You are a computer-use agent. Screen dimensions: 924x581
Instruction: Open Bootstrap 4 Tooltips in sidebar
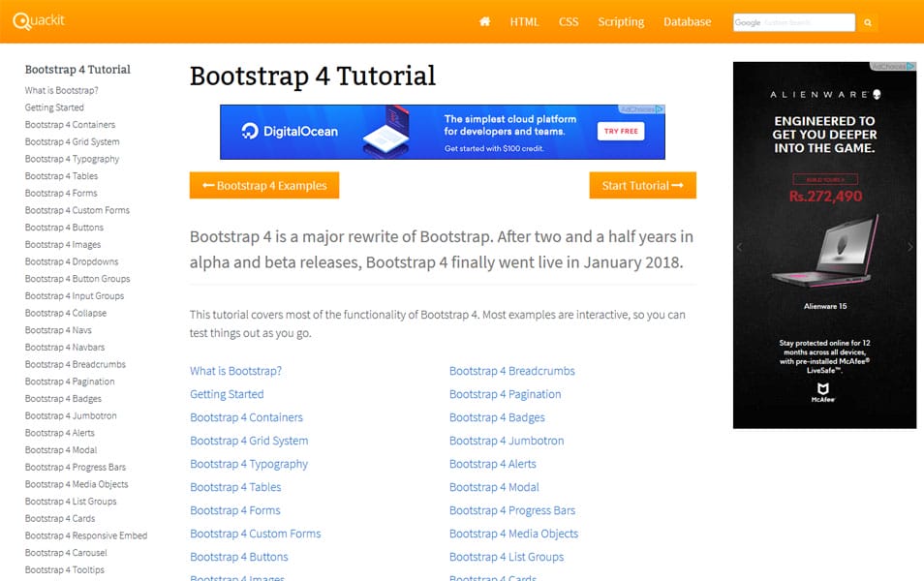click(64, 569)
